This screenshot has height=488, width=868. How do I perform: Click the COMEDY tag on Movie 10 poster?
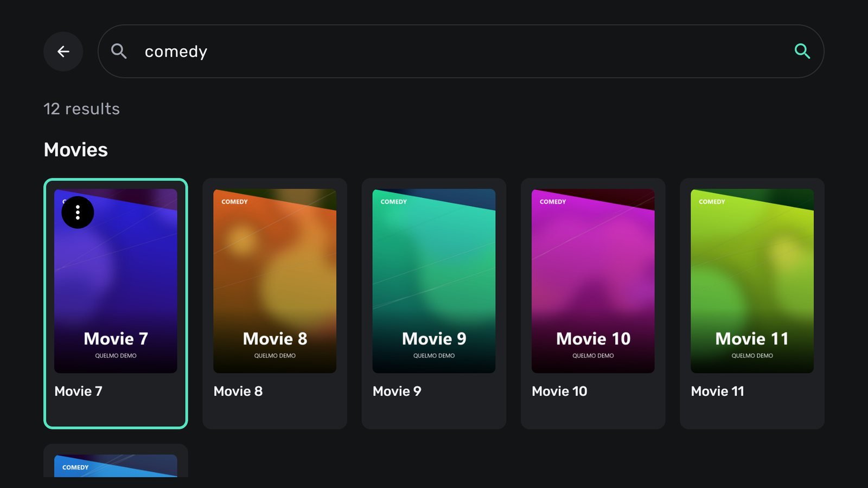point(552,202)
